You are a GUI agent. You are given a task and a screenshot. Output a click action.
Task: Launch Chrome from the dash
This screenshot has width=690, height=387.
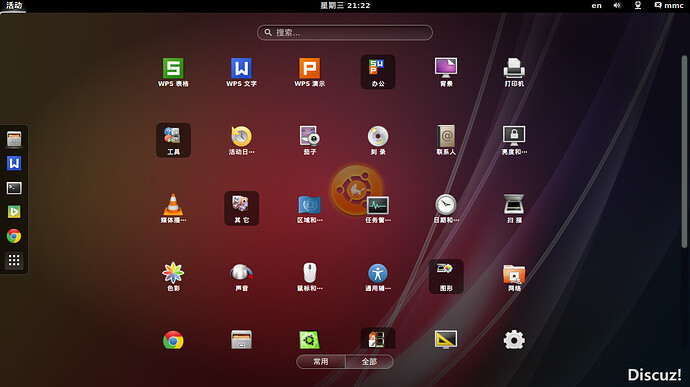[14, 236]
